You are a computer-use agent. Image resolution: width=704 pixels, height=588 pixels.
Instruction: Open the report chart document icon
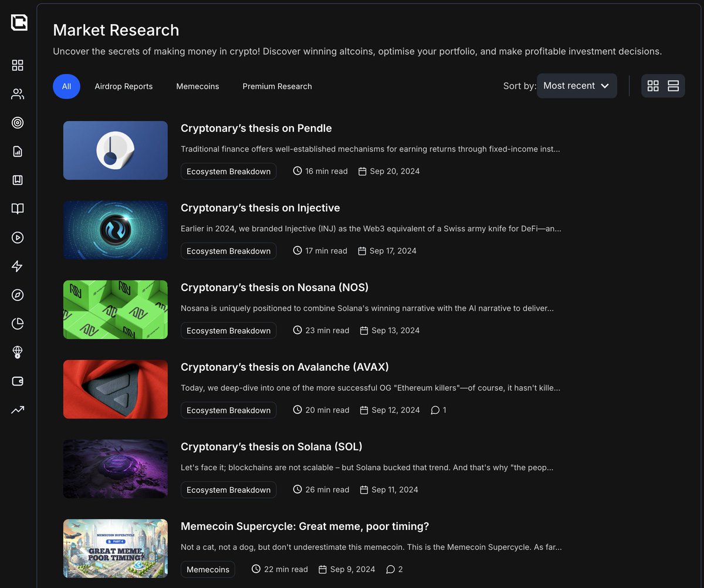pos(18,151)
